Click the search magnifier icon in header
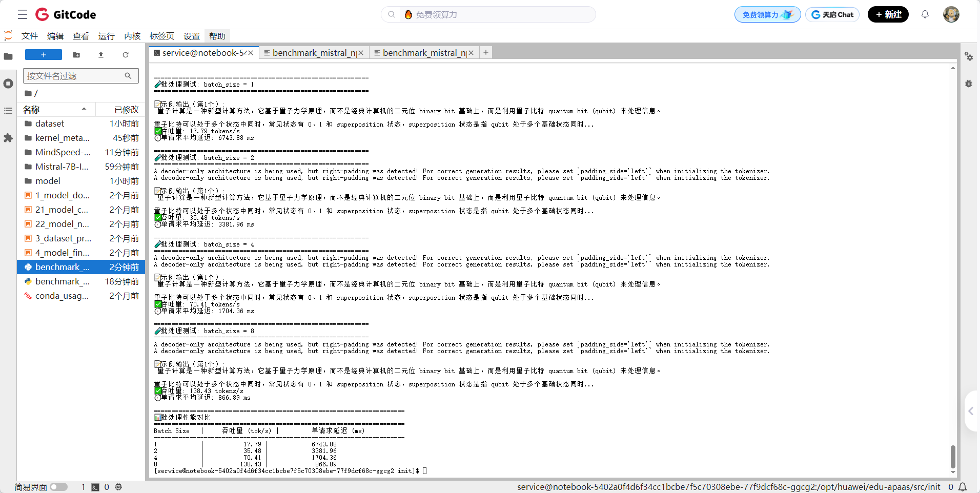 click(x=392, y=14)
